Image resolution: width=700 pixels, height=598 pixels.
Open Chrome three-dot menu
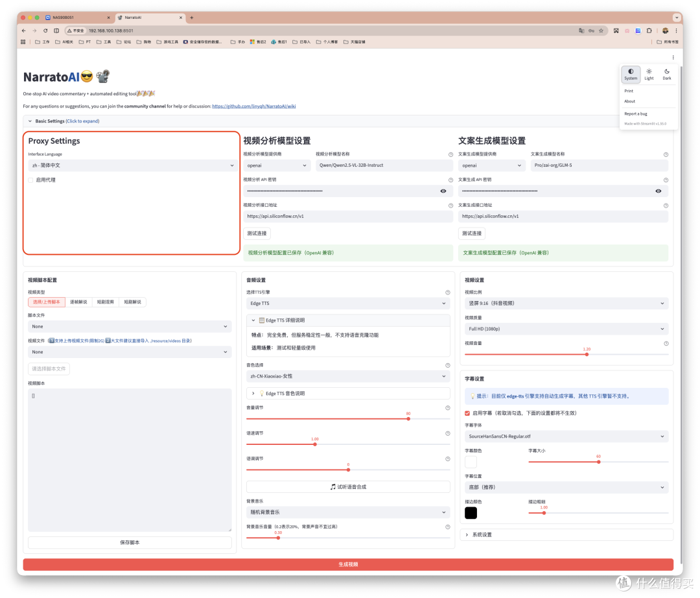(x=676, y=31)
